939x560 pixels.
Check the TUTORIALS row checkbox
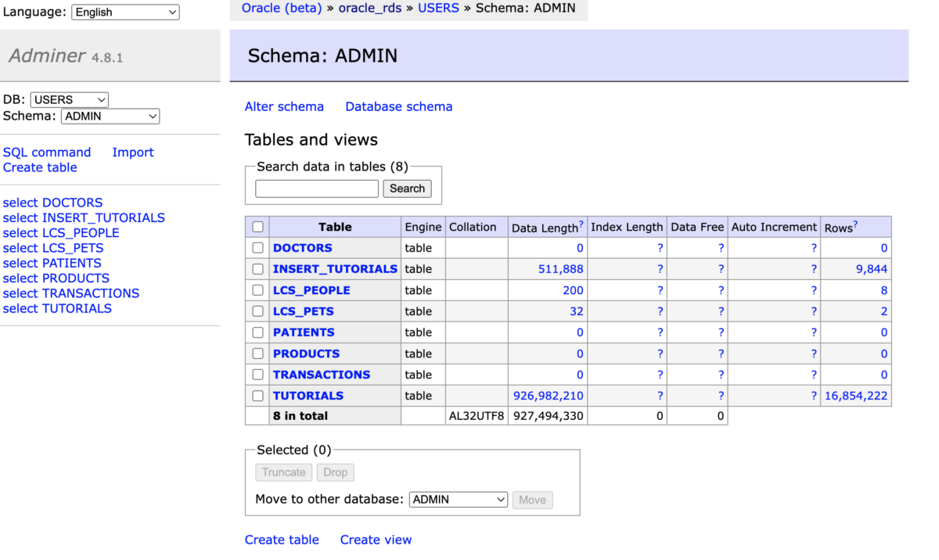coord(257,395)
